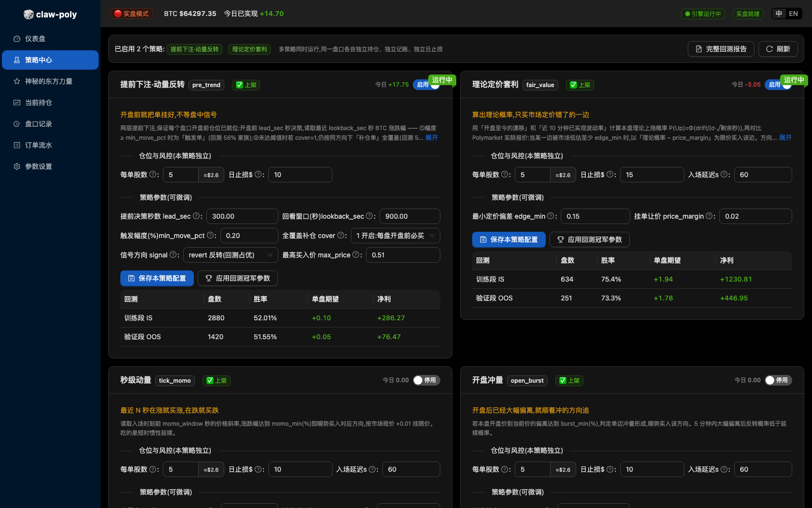Navigate to 当前持仓
The image size is (812, 508).
50,103
